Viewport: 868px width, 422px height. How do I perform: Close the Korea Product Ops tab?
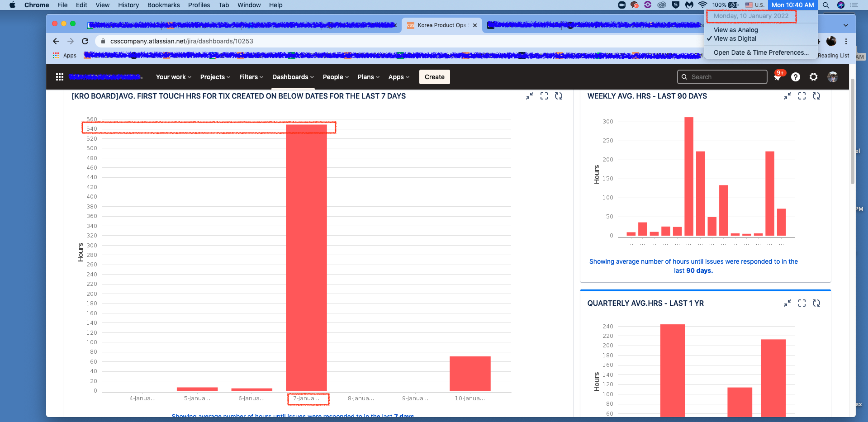click(475, 25)
